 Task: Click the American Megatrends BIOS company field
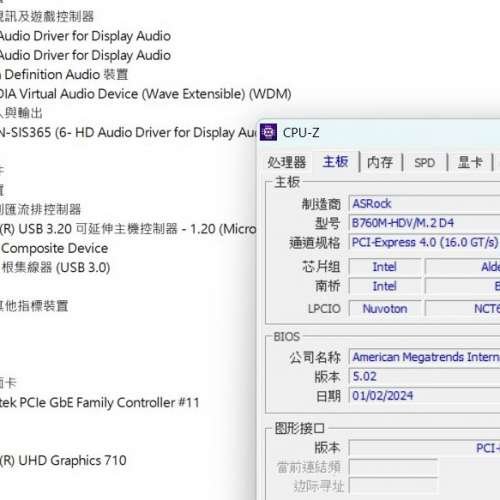click(425, 357)
